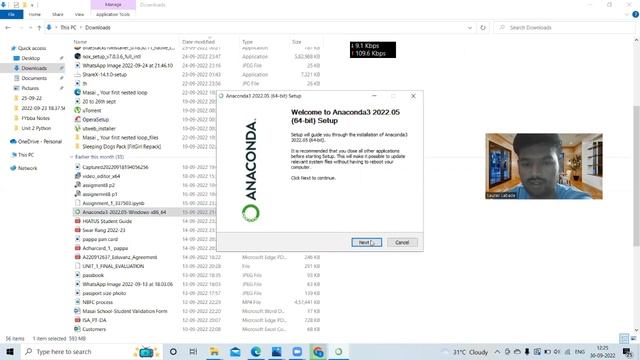The height and width of the screenshot is (360, 640).
Task: Select This PC in the address breadcrumb
Action: pyautogui.click(x=68, y=27)
